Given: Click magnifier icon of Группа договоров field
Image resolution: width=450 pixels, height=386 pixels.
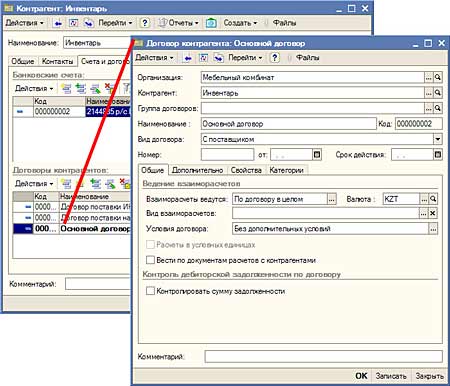Looking at the screenshot, I should (x=438, y=108).
